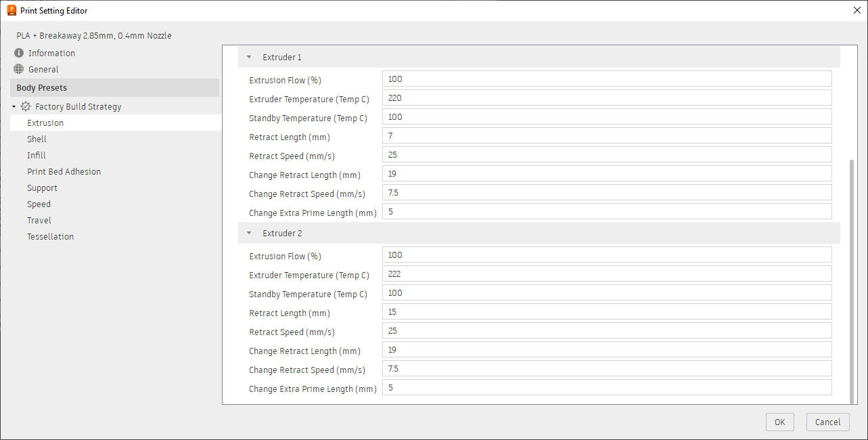The width and height of the screenshot is (868, 440).
Task: Collapse the Factory Build Strategy tree
Action: pyautogui.click(x=14, y=106)
